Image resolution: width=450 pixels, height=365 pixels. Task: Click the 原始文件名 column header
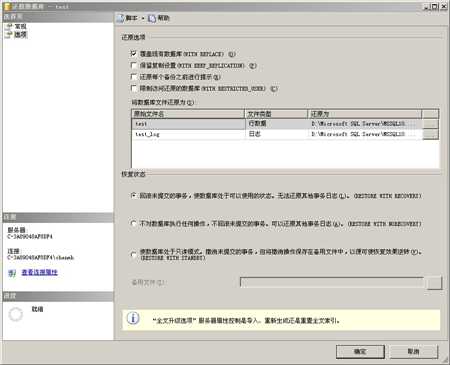coord(188,114)
